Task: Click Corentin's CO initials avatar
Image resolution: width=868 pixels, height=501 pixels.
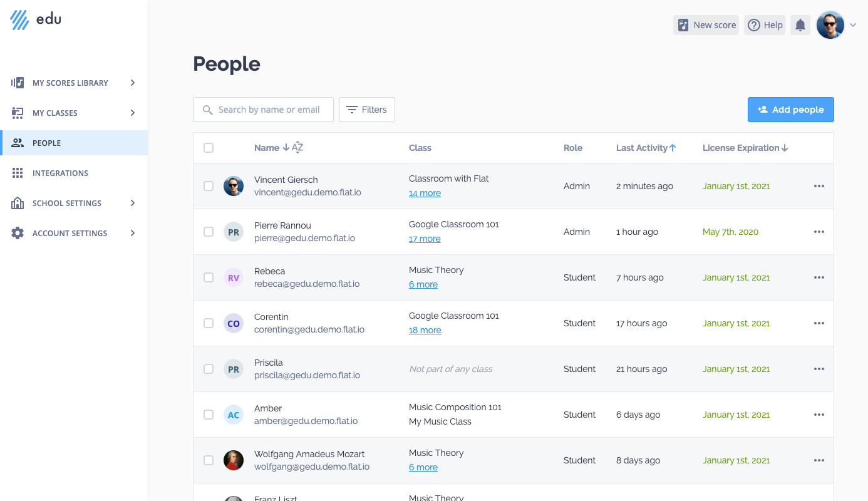Action: point(234,323)
